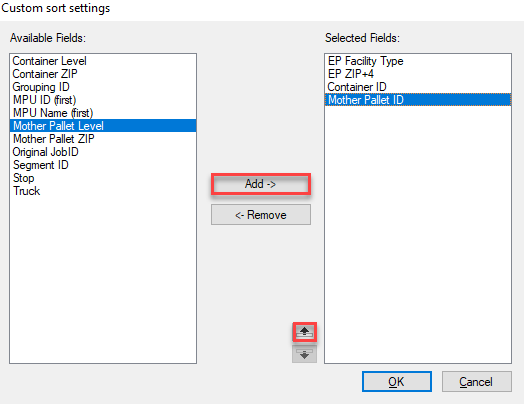Confirm settings with OK button
524x404 pixels.
[397, 381]
